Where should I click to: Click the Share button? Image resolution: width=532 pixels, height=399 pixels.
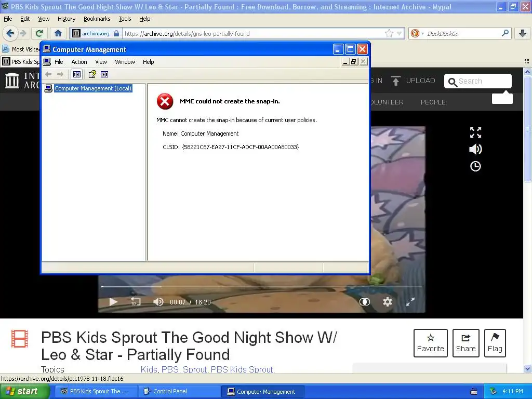(466, 343)
